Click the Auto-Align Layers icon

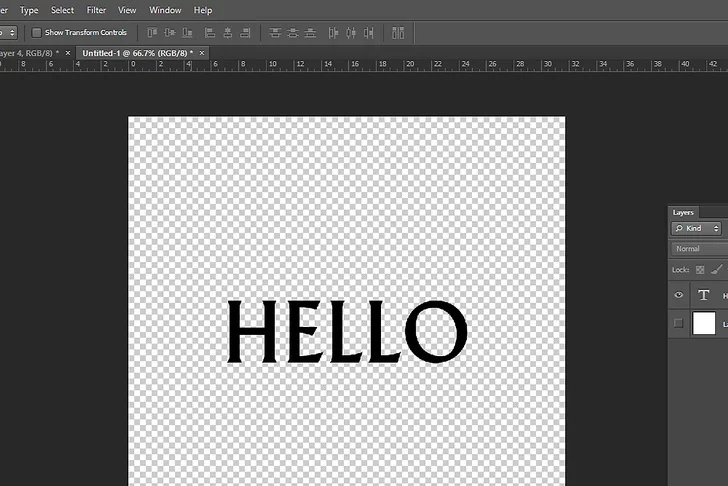click(398, 33)
